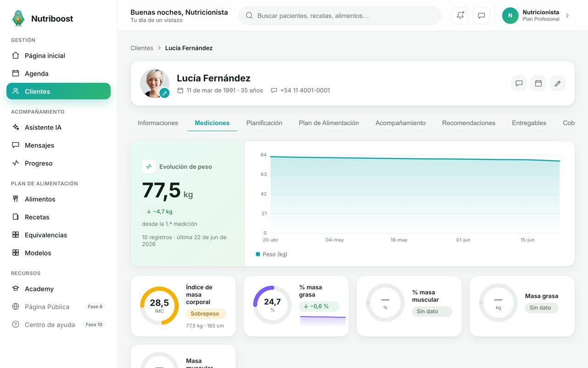The height and width of the screenshot is (368, 588).
Task: Click the Nutriboost avocado logo
Action: pyautogui.click(x=18, y=18)
